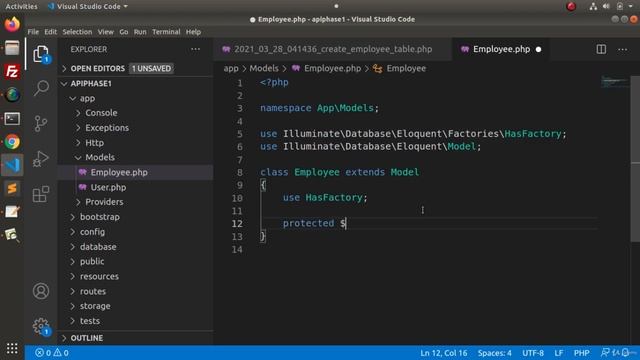Open the File menu
640x360 pixels.
tap(33, 32)
